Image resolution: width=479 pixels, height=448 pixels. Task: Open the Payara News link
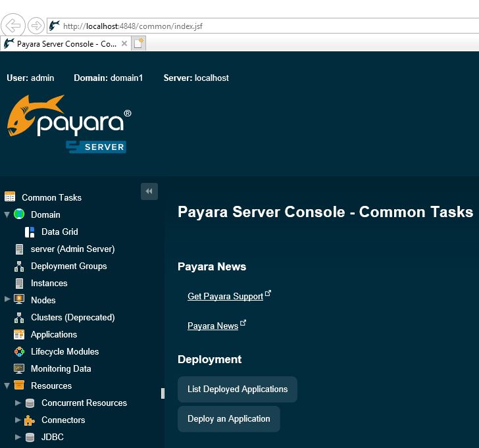(x=213, y=326)
